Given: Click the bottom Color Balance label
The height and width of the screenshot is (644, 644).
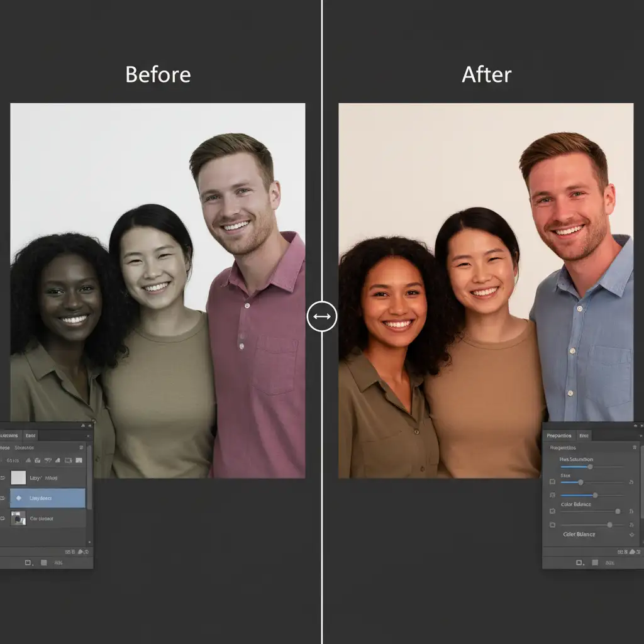Looking at the screenshot, I should [x=579, y=535].
